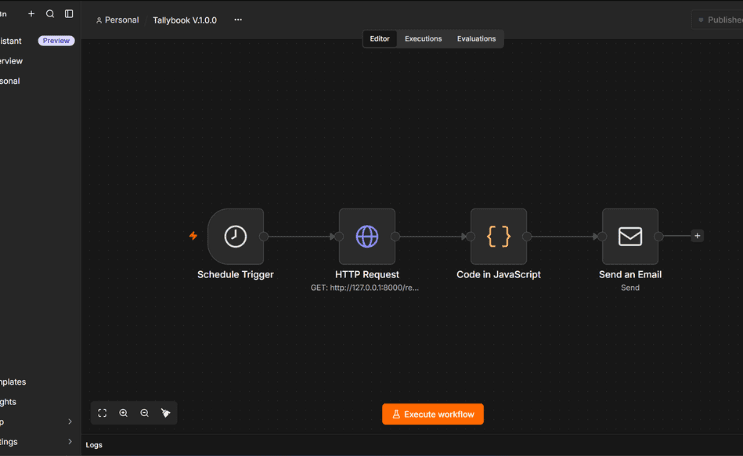This screenshot has height=456, width=743.
Task: Zoom in on the canvas
Action: 123,413
